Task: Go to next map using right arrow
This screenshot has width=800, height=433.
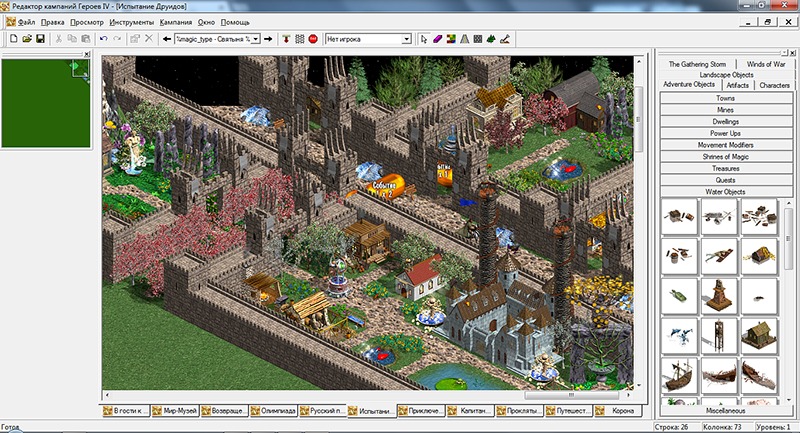Action: tap(268, 39)
